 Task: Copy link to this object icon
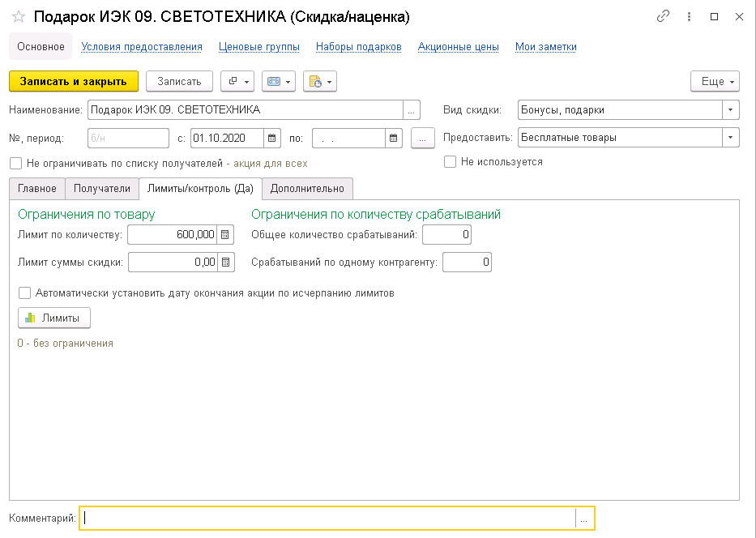pos(664,16)
